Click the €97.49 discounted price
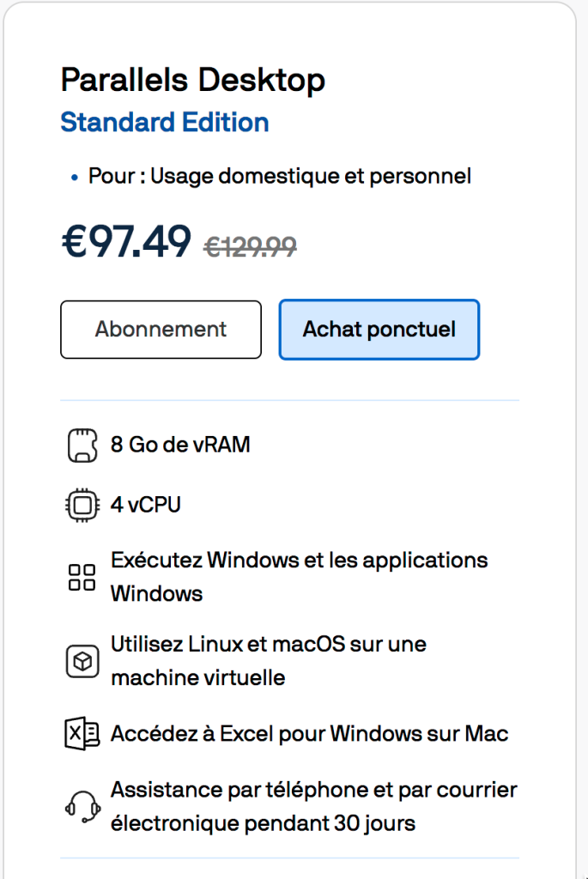The height and width of the screenshot is (879, 588). coord(126,242)
